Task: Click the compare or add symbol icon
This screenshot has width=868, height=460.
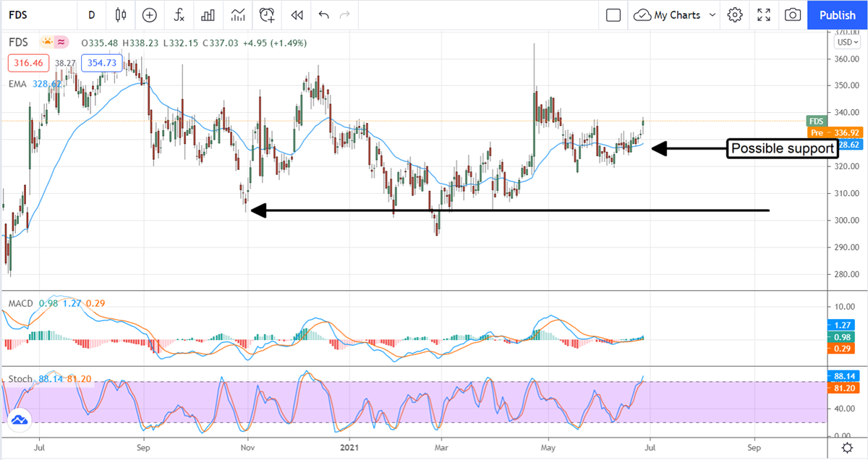Action: (x=150, y=14)
